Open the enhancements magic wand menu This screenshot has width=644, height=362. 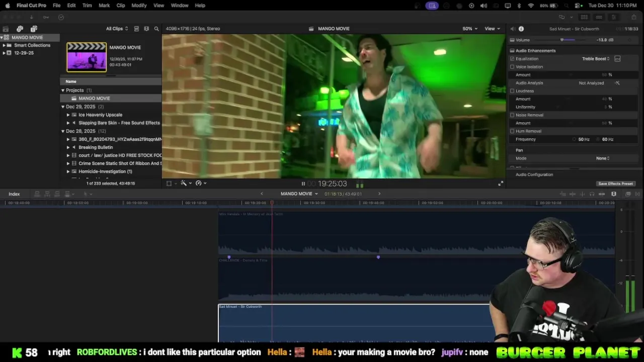tap(185, 184)
